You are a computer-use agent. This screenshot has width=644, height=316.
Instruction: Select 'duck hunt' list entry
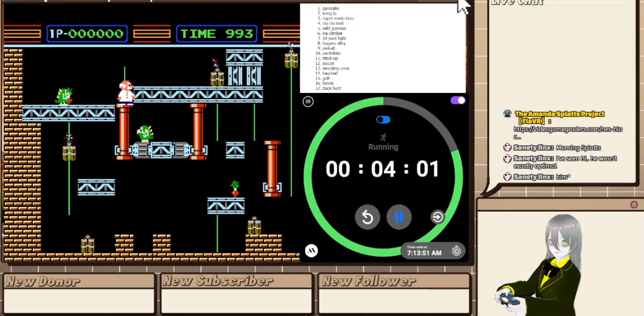click(x=331, y=88)
